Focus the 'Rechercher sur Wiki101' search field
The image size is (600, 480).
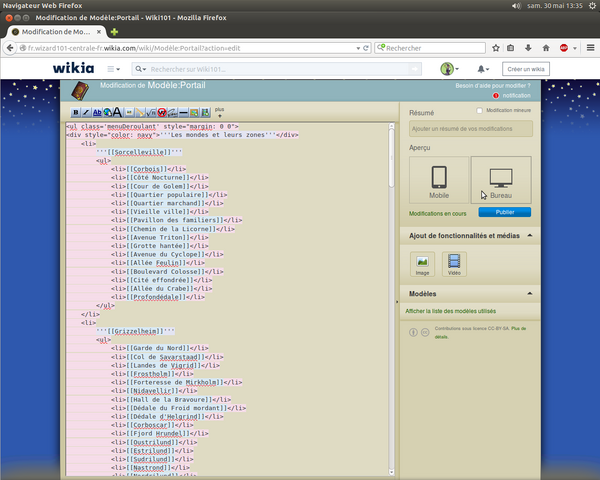(x=279, y=69)
